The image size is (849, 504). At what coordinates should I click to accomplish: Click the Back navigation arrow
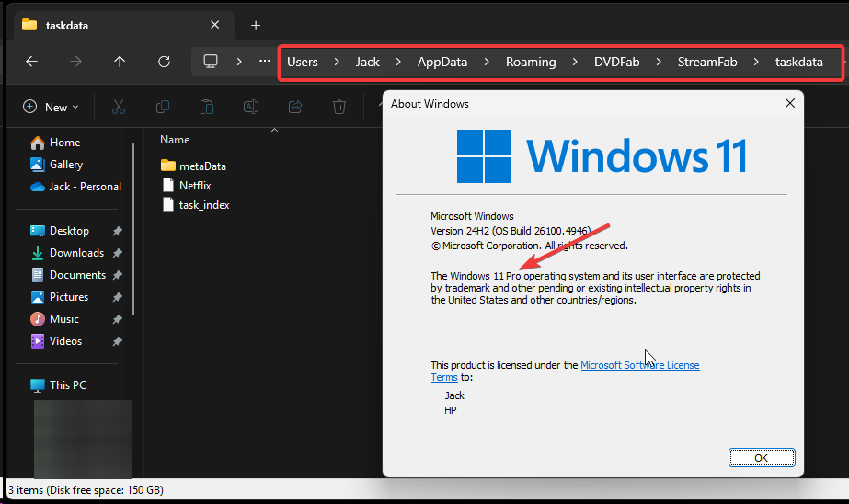31,62
